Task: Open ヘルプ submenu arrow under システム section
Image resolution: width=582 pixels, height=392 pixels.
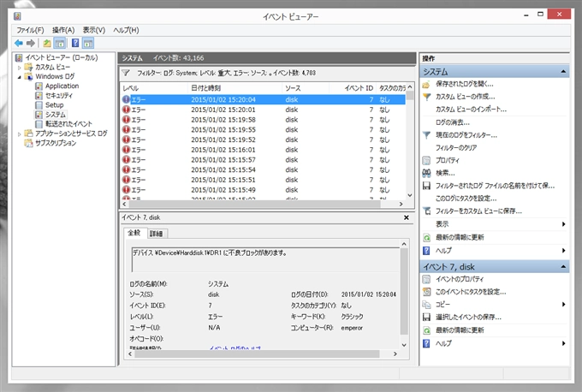Action: [563, 251]
